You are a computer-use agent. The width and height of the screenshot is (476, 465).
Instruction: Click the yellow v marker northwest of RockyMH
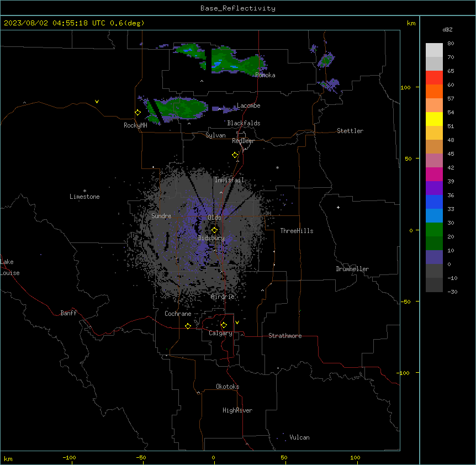point(97,102)
